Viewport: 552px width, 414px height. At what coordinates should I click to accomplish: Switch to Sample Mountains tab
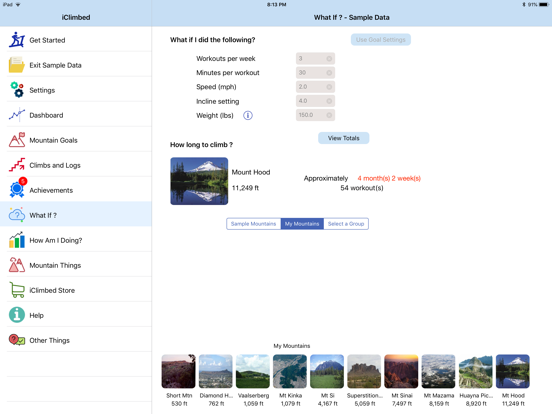[253, 224]
